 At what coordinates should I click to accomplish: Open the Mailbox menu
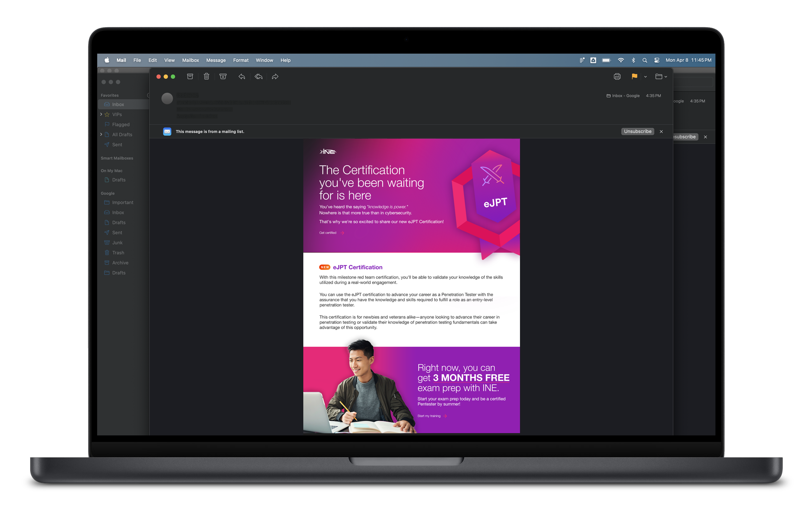(x=190, y=60)
